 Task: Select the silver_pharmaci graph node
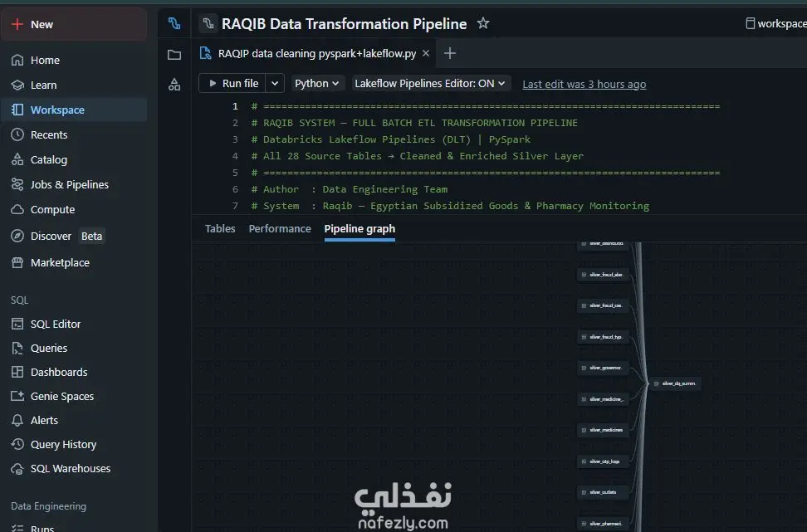pyautogui.click(x=603, y=524)
